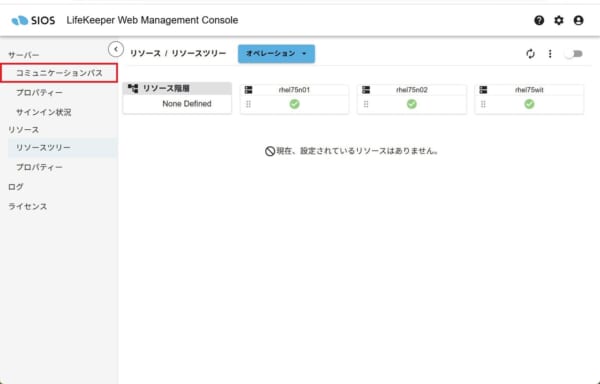Open the ログ section

16,187
